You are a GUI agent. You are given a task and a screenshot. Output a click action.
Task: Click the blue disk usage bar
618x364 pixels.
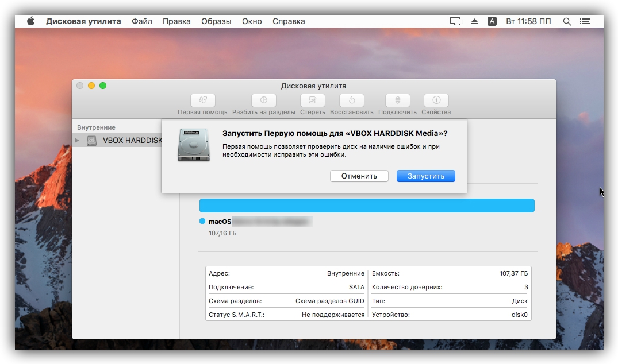(367, 206)
